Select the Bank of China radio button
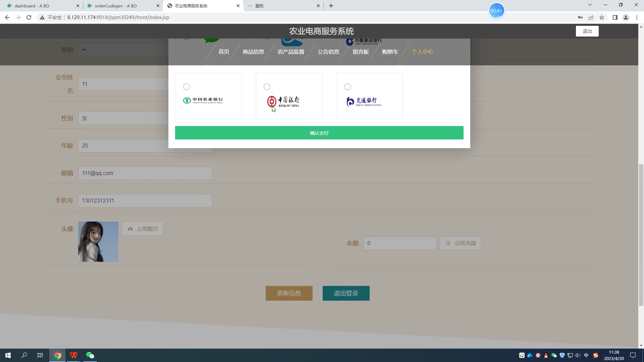644x362 pixels. 267,87
